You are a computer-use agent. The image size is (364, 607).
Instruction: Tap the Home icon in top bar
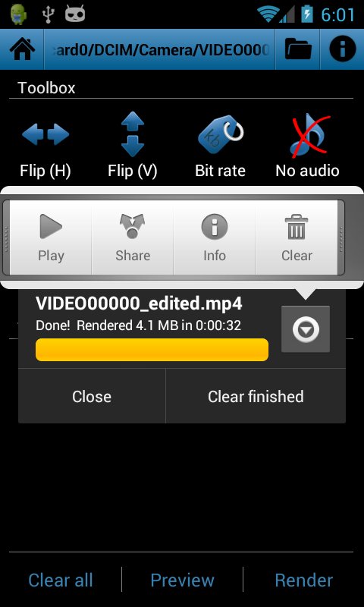click(x=22, y=49)
